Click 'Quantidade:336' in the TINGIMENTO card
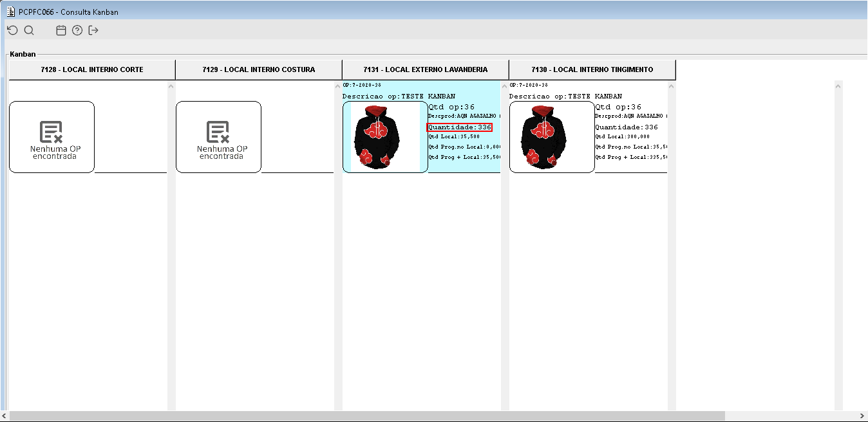 point(627,127)
